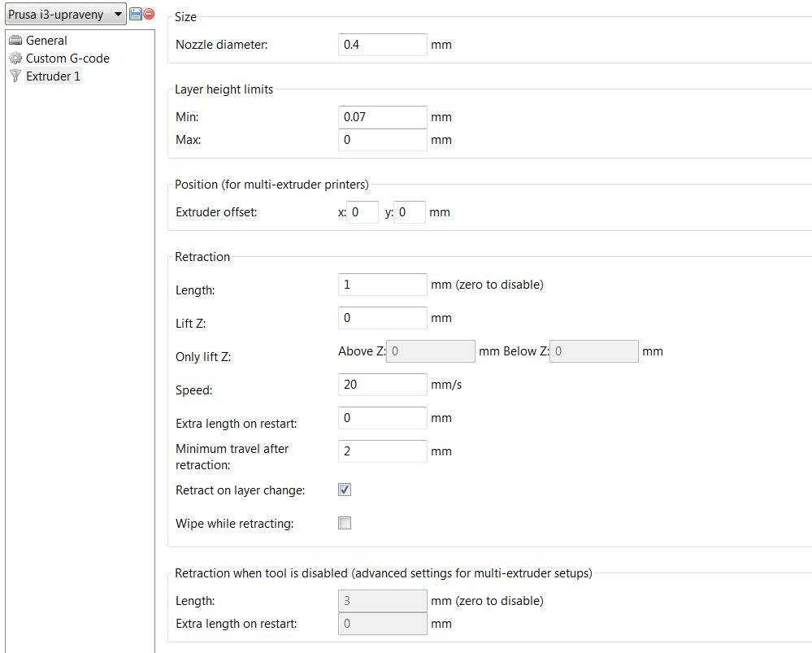Click the General printer icon in sidebar
Viewport: 812px width, 653px height.
(15, 41)
